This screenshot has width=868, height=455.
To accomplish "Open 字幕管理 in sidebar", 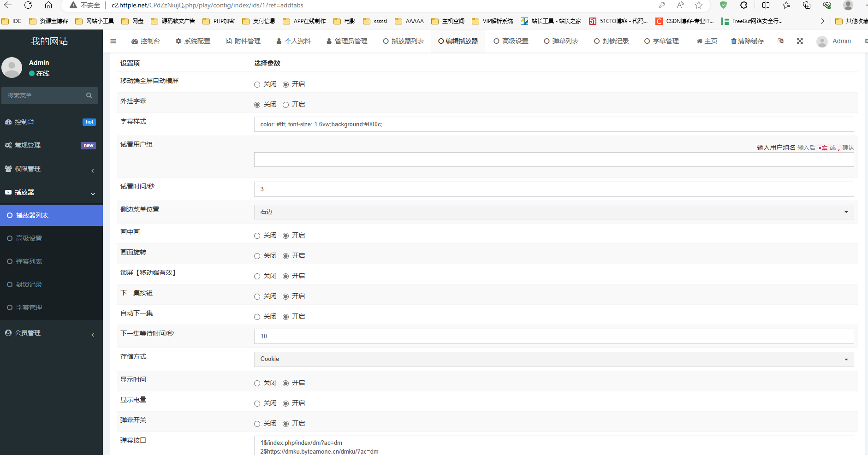I will [51, 307].
